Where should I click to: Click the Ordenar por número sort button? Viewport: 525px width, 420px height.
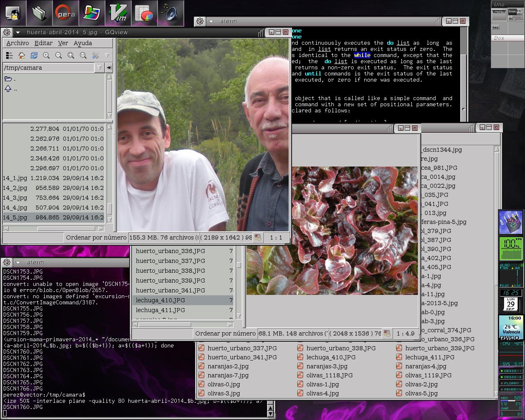coord(96,237)
